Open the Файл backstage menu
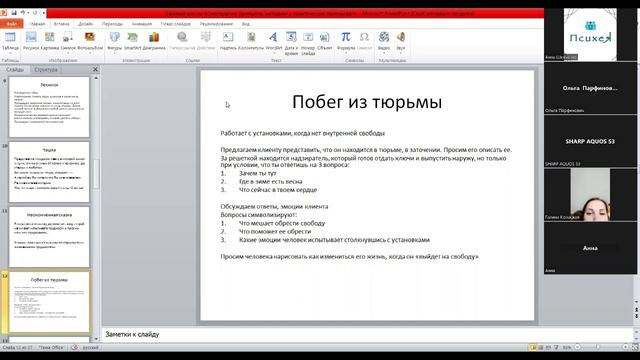Screen dimensions: 640x360 pyautogui.click(x=11, y=24)
